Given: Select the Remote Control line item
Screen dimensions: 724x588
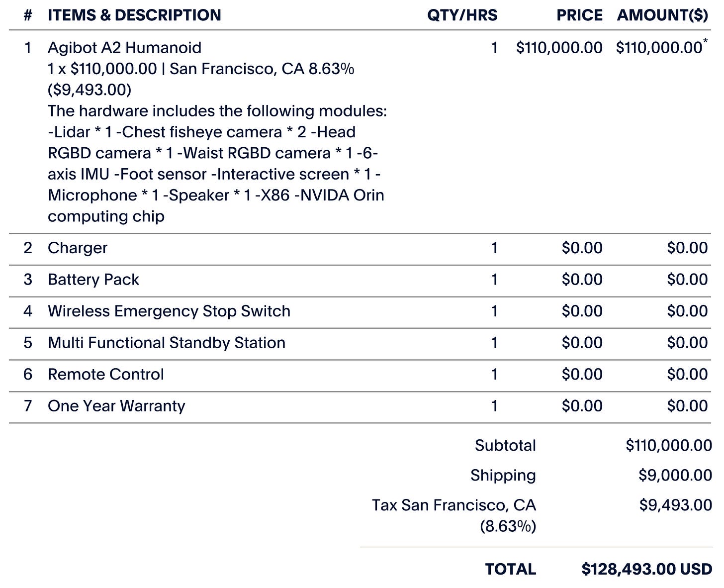Looking at the screenshot, I should tap(106, 375).
